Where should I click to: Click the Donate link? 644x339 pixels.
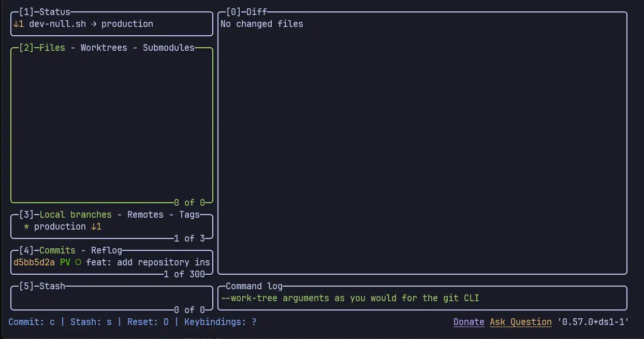(x=469, y=322)
